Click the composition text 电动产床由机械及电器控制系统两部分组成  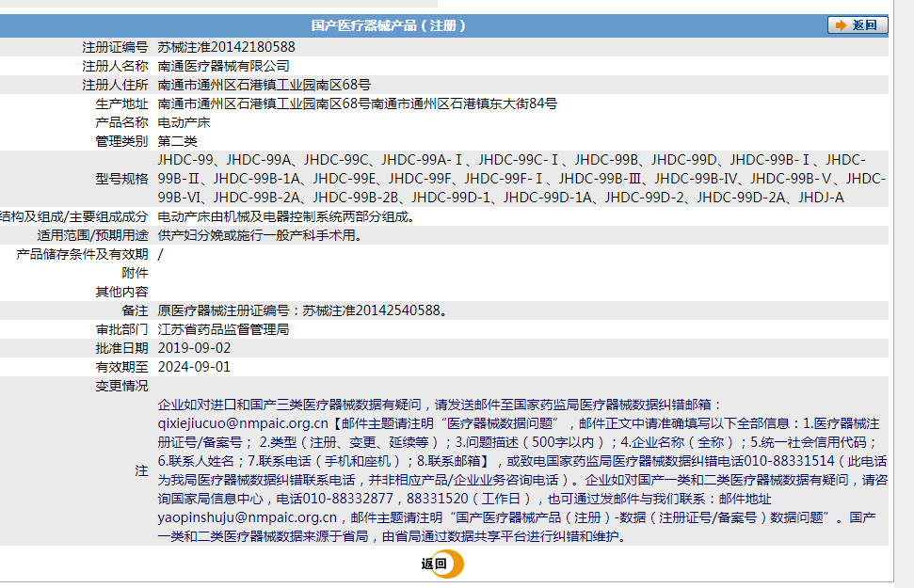(x=286, y=216)
